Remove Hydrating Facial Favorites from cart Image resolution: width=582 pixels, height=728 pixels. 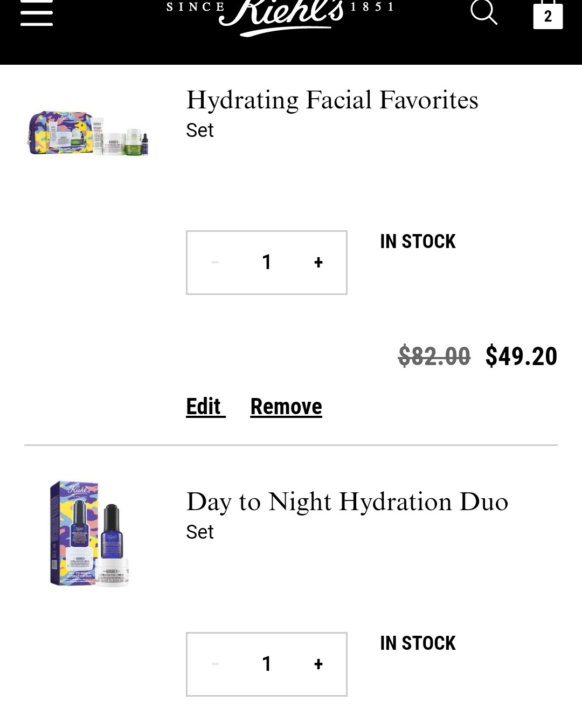click(x=286, y=407)
